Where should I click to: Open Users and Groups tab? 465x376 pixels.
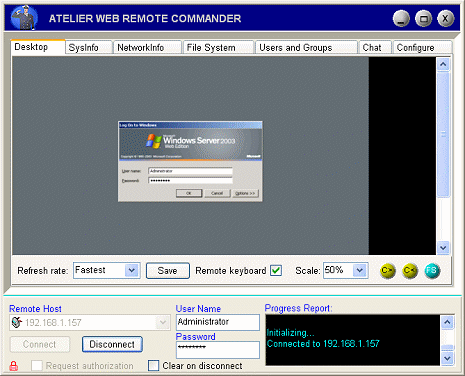306,48
